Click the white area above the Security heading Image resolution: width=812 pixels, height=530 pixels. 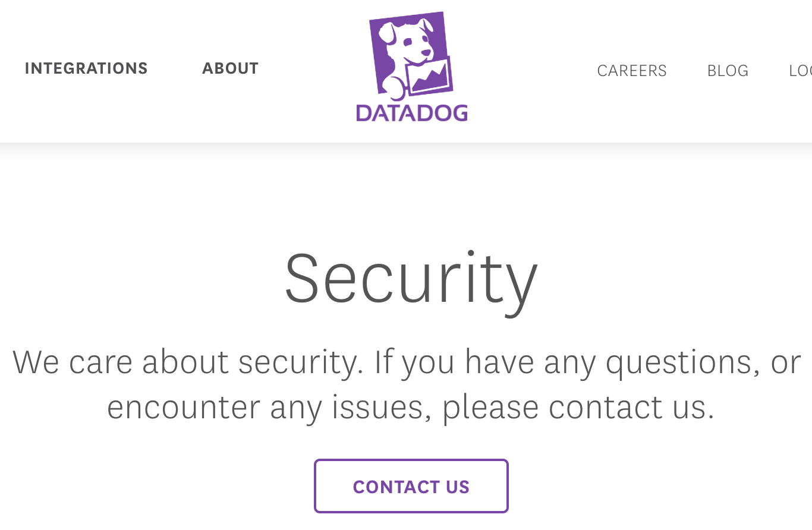click(406, 196)
